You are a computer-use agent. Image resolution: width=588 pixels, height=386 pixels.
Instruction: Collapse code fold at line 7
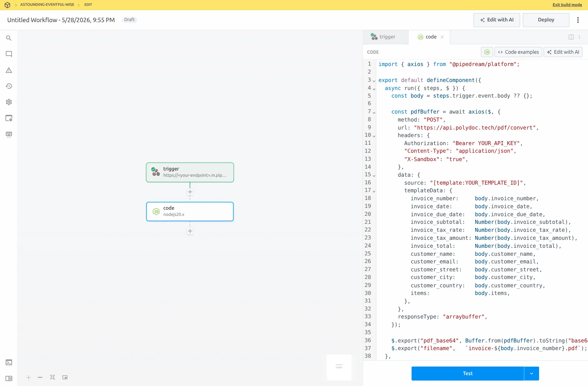pos(374,112)
